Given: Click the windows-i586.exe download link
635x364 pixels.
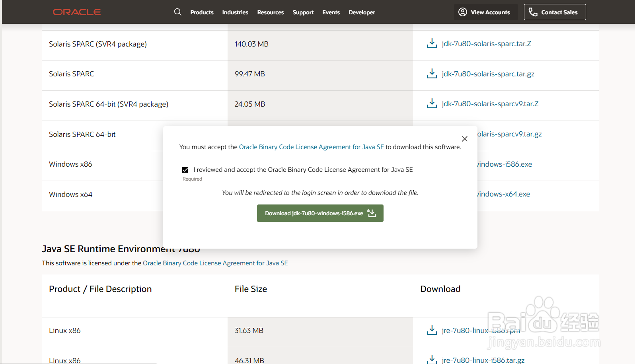Looking at the screenshot, I should (x=504, y=164).
